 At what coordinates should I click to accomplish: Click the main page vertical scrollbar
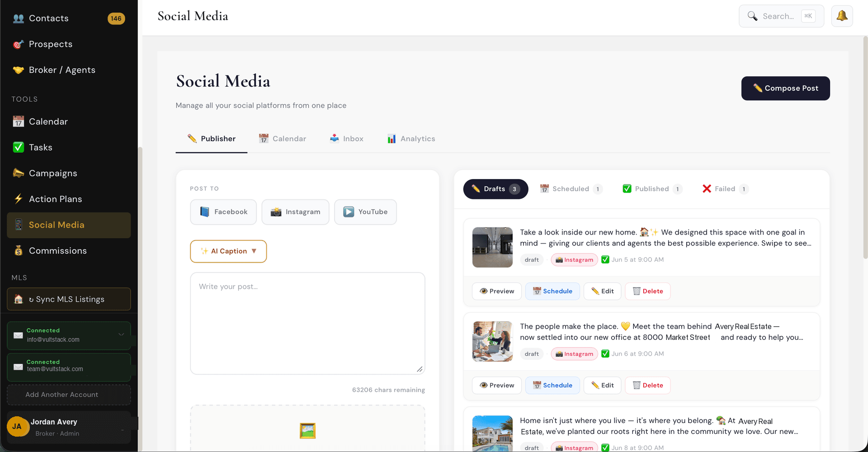pos(865,147)
